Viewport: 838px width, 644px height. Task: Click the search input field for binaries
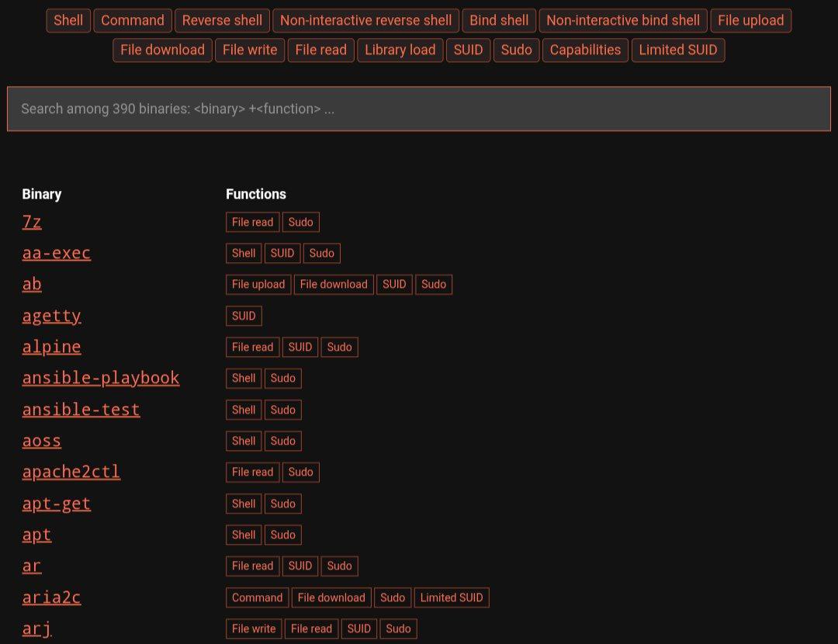419,109
